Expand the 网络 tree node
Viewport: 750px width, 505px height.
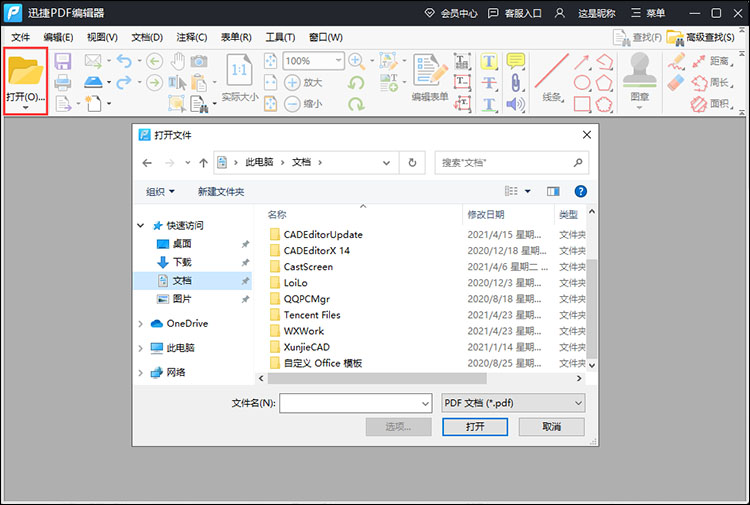coord(141,373)
